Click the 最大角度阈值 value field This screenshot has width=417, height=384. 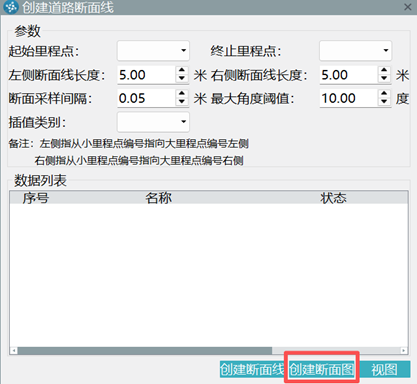click(348, 98)
